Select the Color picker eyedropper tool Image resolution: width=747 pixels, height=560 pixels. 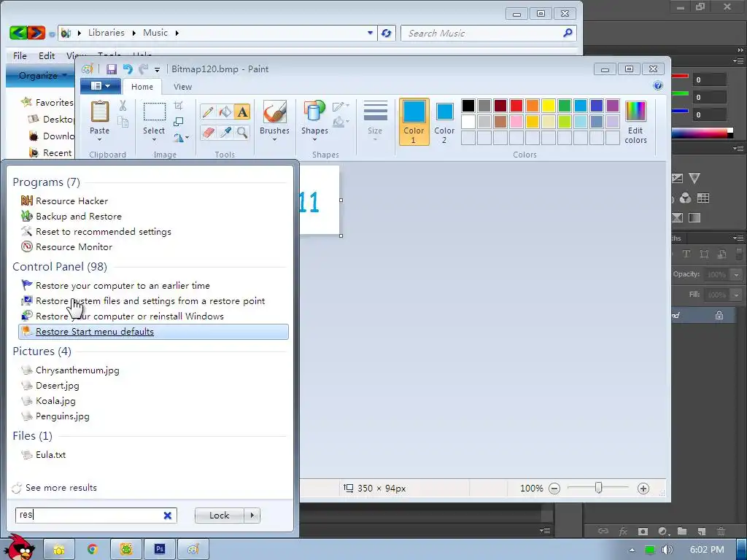point(225,132)
